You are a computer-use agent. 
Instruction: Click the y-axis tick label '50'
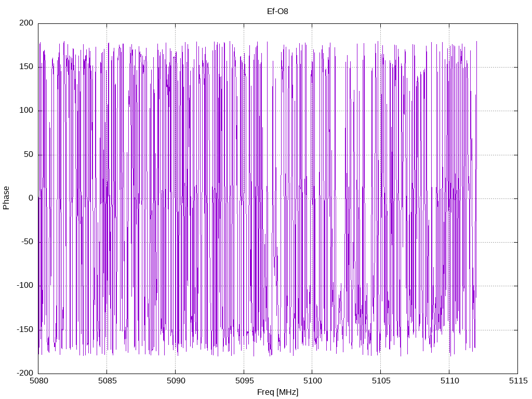pos(29,154)
